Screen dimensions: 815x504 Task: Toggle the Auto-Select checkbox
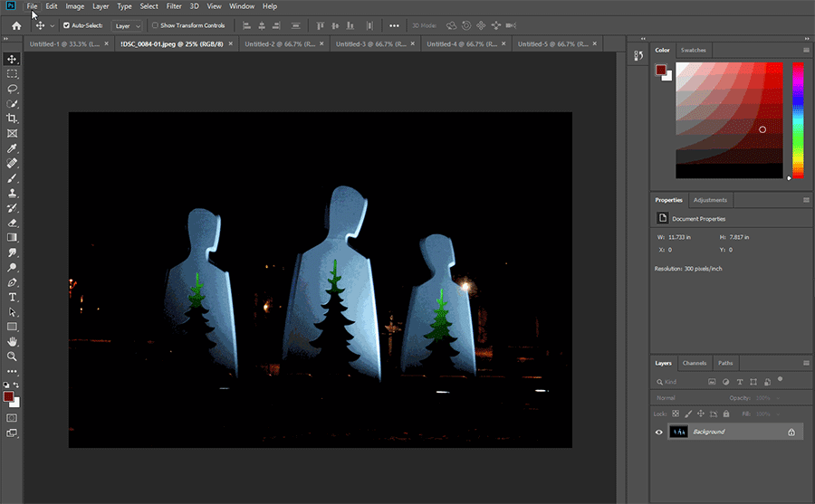[x=66, y=25]
